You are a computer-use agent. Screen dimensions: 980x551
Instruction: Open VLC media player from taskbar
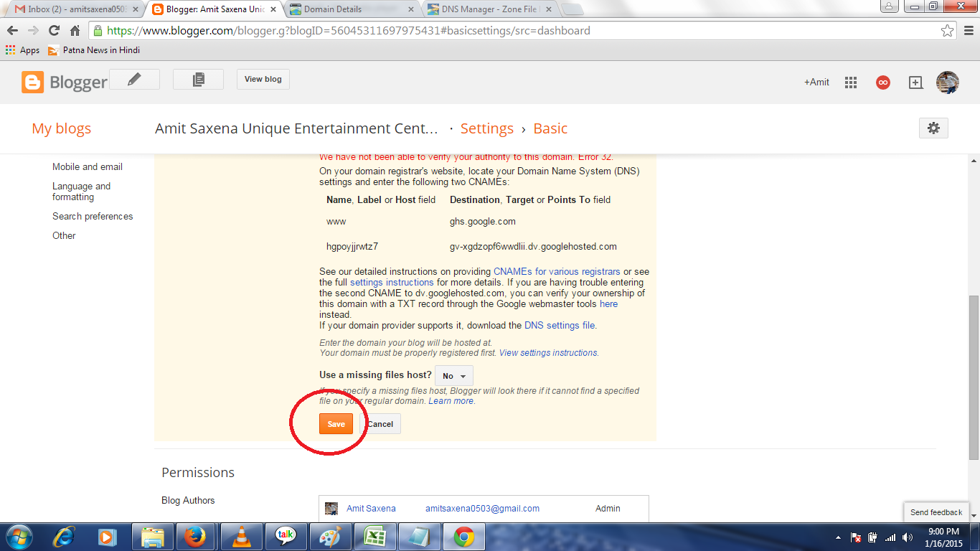tap(242, 537)
